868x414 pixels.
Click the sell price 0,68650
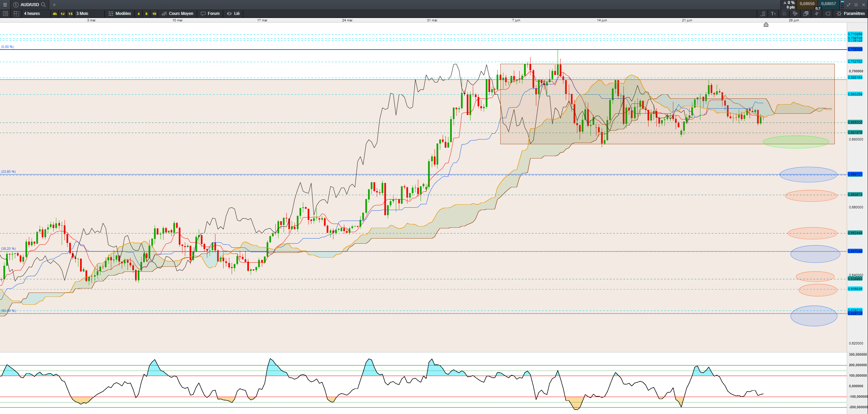[807, 4]
